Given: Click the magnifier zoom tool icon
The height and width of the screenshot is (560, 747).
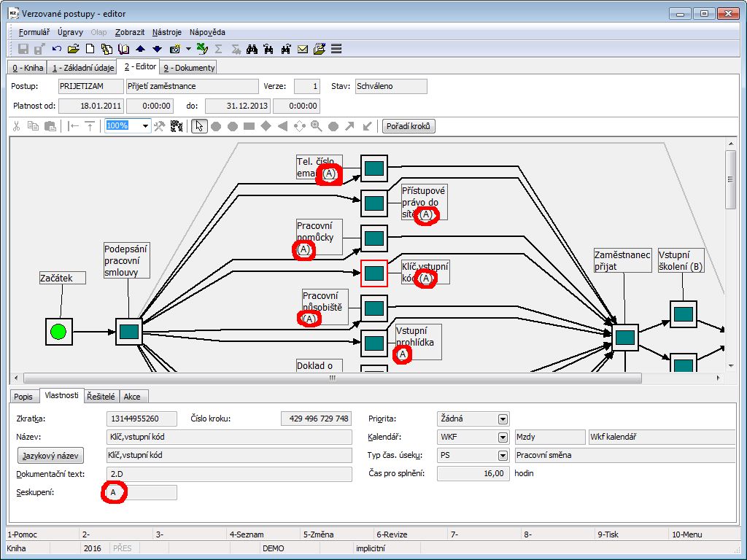Looking at the screenshot, I should tap(316, 126).
